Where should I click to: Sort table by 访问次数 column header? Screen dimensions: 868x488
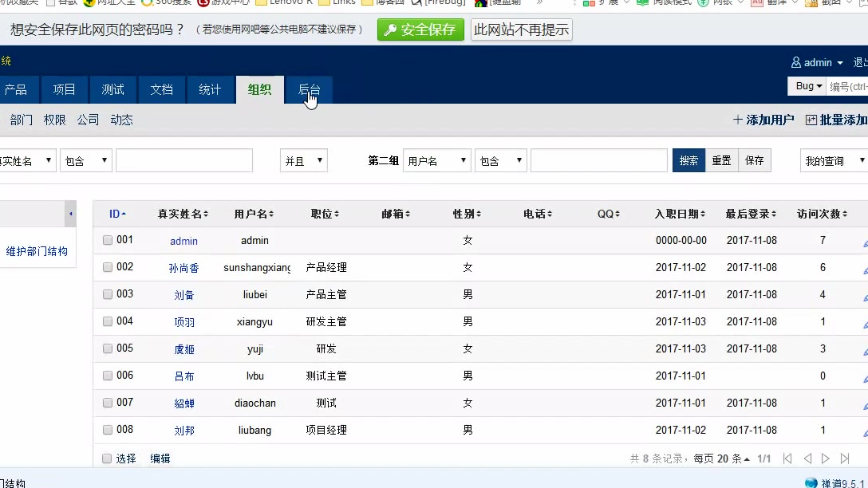point(823,214)
